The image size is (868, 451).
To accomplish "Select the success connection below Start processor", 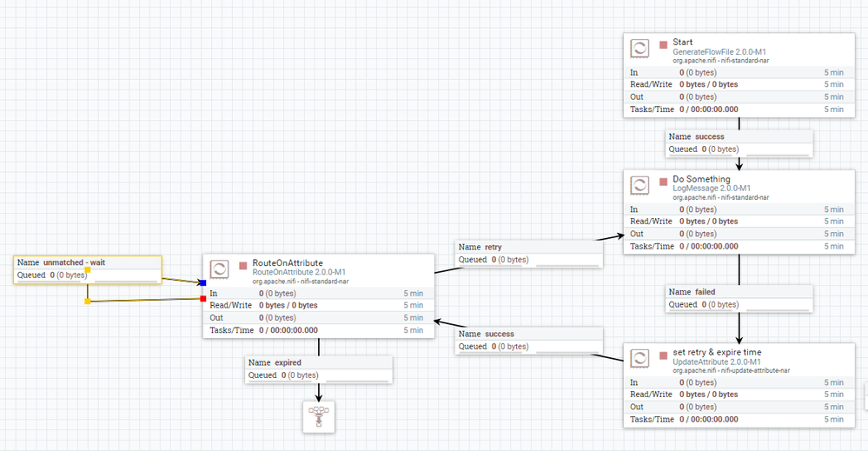I will 739,143.
